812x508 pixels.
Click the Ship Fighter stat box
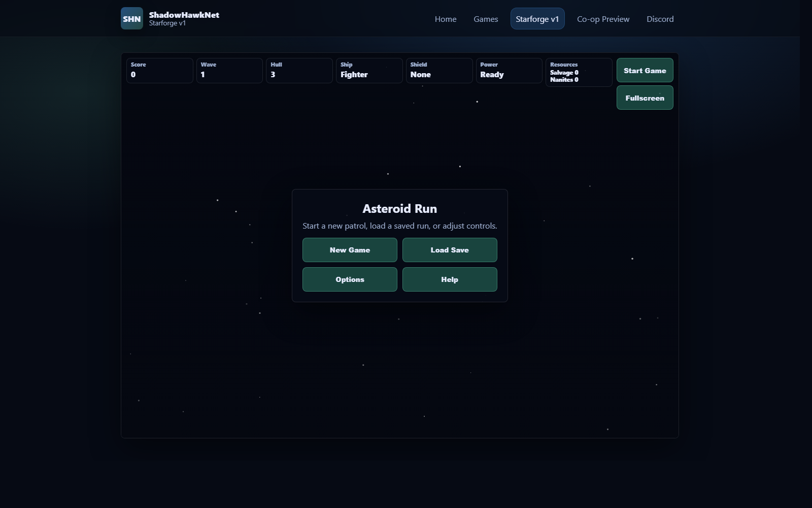point(369,71)
